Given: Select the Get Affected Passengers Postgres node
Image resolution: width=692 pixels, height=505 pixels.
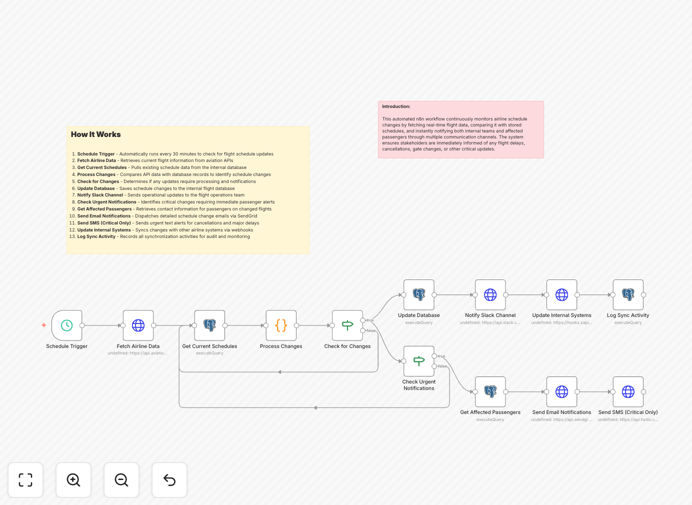Looking at the screenshot, I should [x=490, y=392].
